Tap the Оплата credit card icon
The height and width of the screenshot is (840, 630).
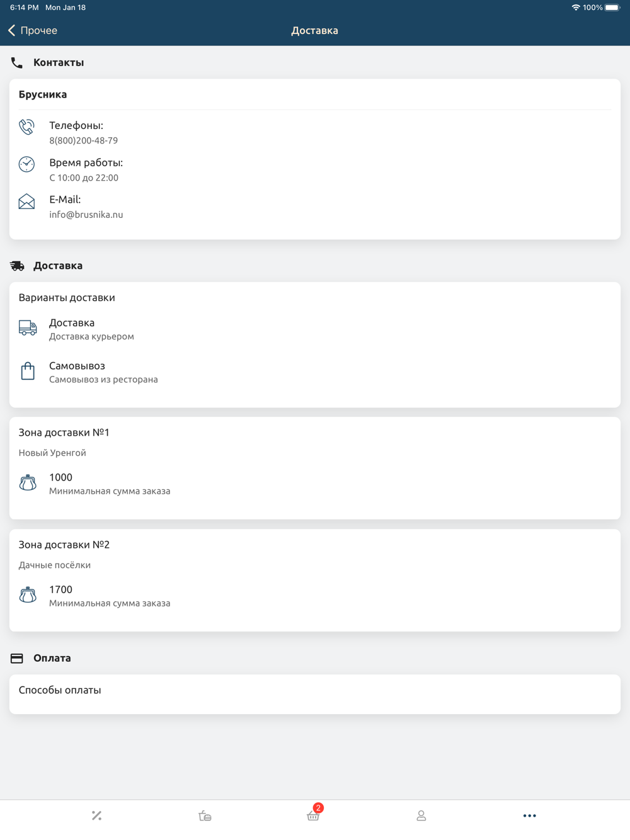[x=17, y=658]
